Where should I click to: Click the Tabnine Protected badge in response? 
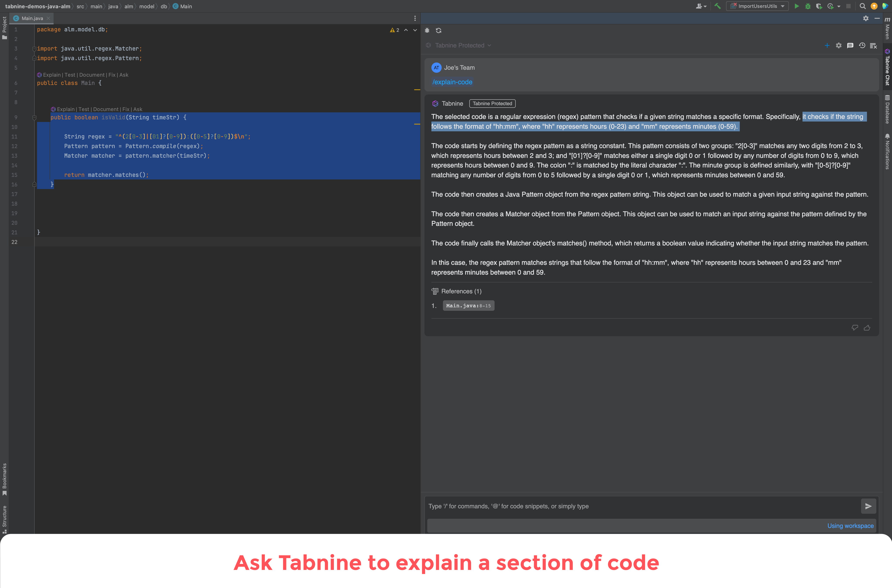(492, 103)
